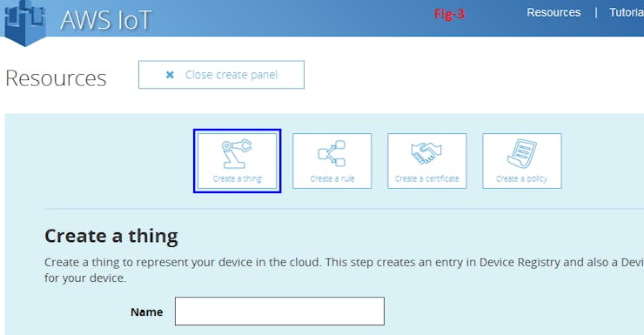Click the 'for your device.' description text

click(85, 278)
